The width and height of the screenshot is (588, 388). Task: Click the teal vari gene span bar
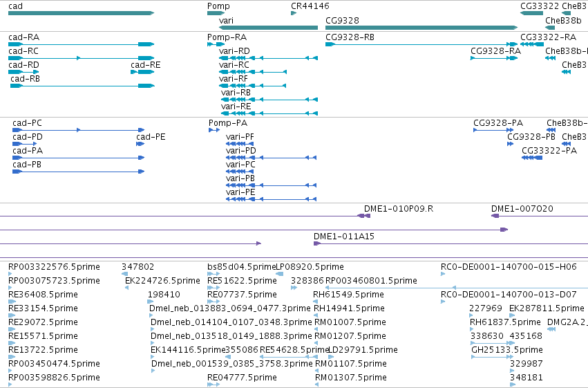(269, 28)
